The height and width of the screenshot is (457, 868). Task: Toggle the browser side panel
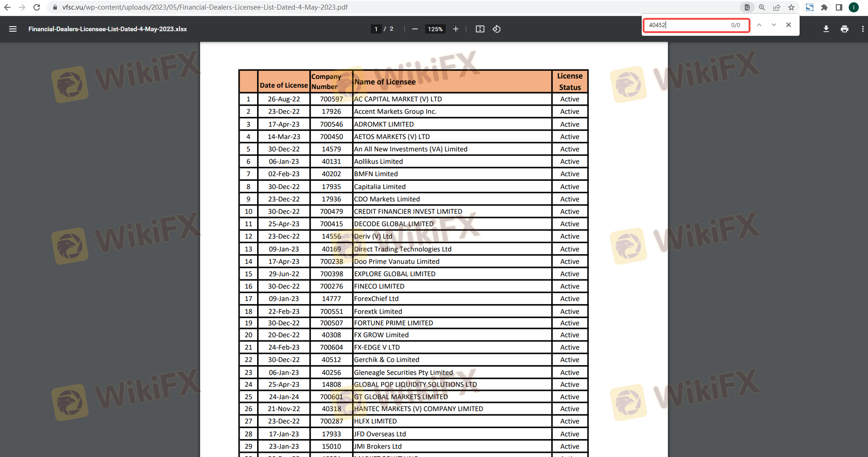coord(839,7)
